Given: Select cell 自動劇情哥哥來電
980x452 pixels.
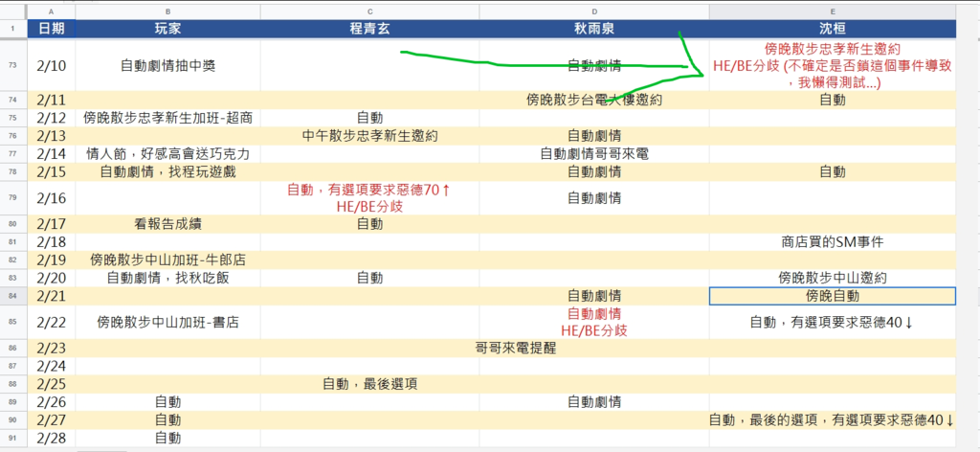Looking at the screenshot, I should click(594, 154).
